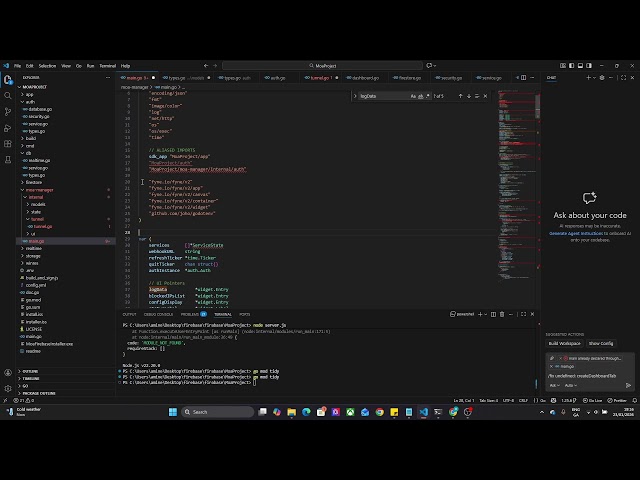Switch to firestore.go editor tab
The image size is (640, 480).
[407, 78]
